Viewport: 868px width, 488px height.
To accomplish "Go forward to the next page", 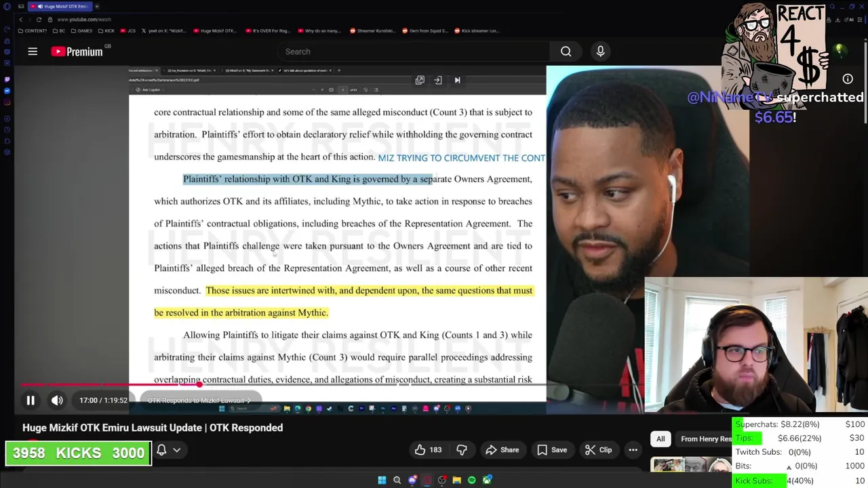I will pyautogui.click(x=29, y=19).
